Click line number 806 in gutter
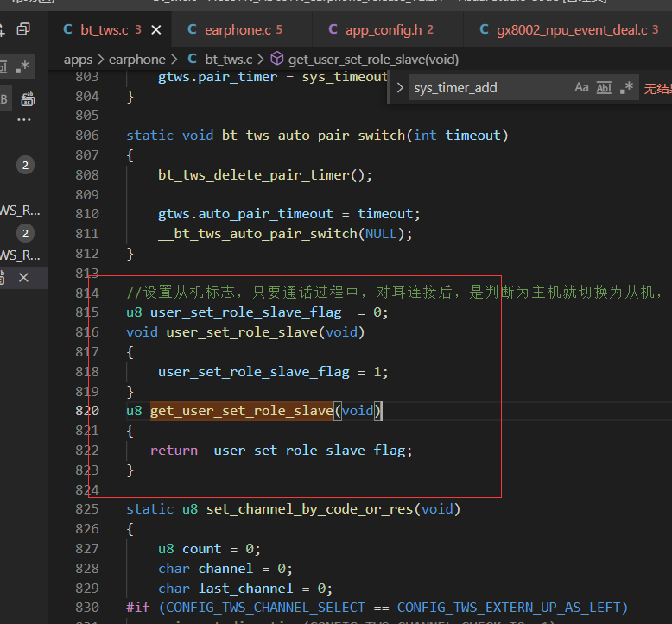 click(x=87, y=136)
